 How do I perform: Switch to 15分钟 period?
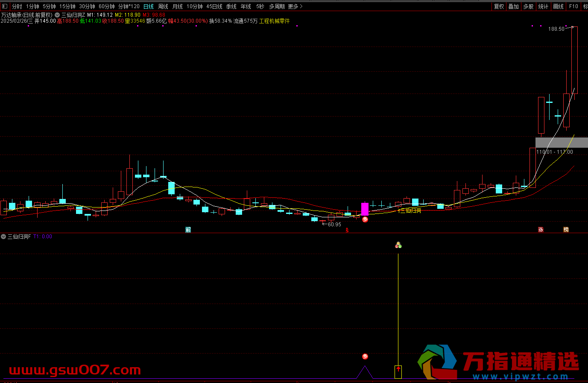(x=67, y=6)
